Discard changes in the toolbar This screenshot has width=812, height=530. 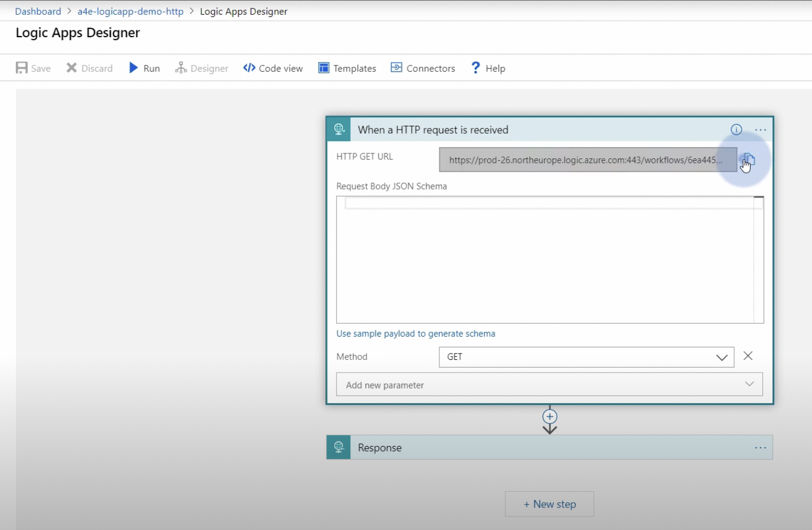click(x=90, y=68)
